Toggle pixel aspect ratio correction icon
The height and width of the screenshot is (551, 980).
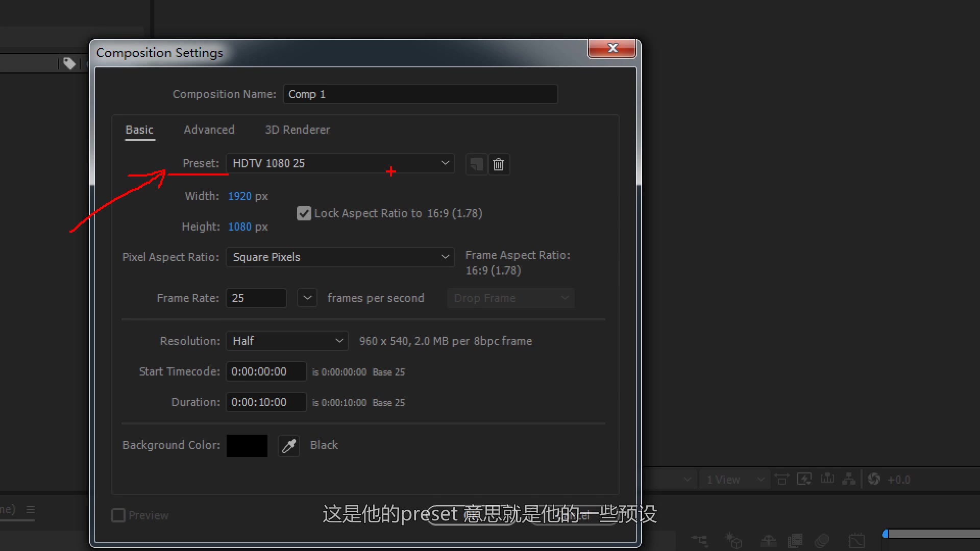point(782,480)
